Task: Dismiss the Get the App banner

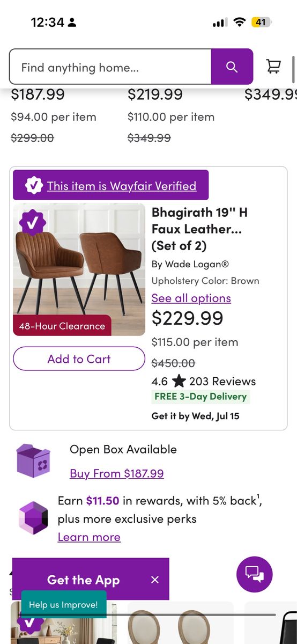Action: tap(155, 580)
